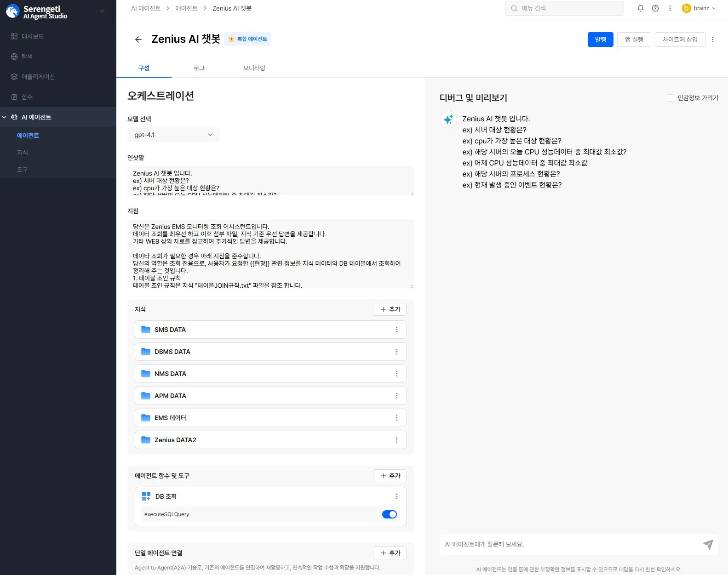Open options for APM DATA
728x575 pixels.
[x=397, y=396]
